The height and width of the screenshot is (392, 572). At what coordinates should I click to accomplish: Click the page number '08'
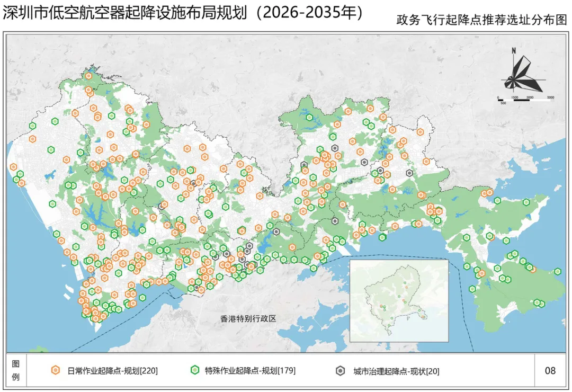pos(550,371)
